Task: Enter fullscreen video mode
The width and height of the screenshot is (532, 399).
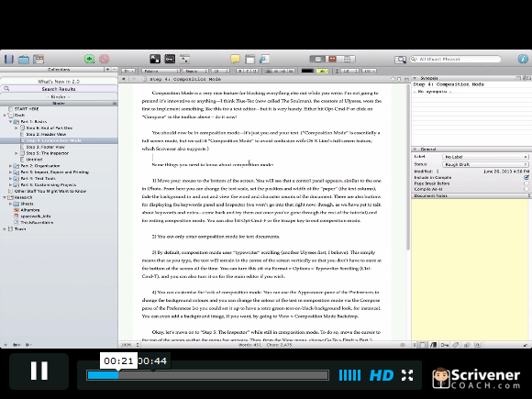Action: 407,375
